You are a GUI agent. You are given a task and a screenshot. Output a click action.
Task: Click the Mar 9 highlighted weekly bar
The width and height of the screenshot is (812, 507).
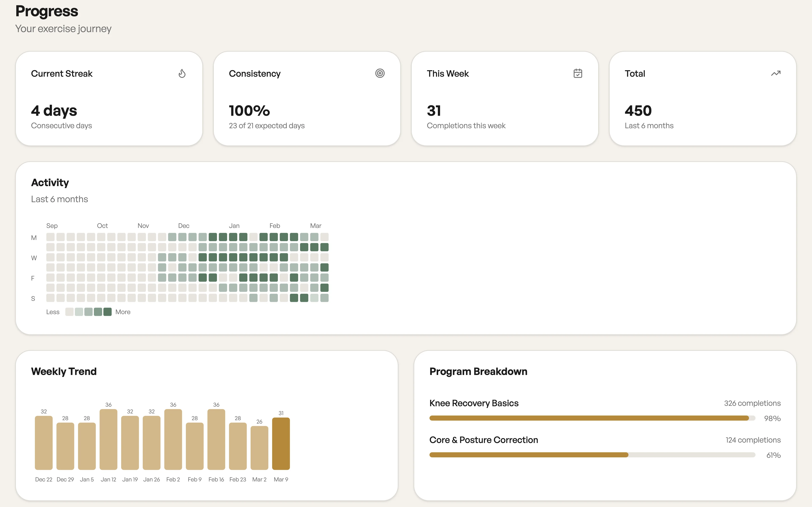(x=281, y=443)
